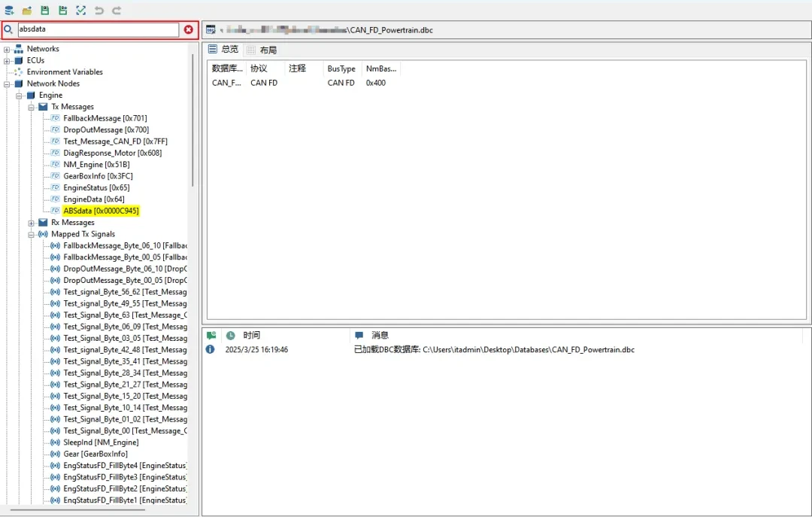The image size is (812, 517).
Task: Open a database file with folder icon
Action: tap(27, 11)
